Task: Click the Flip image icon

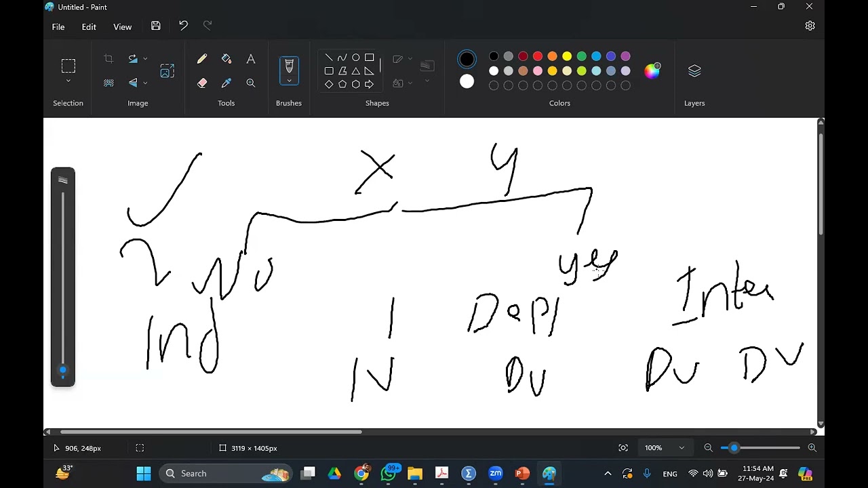Action: pyautogui.click(x=133, y=83)
